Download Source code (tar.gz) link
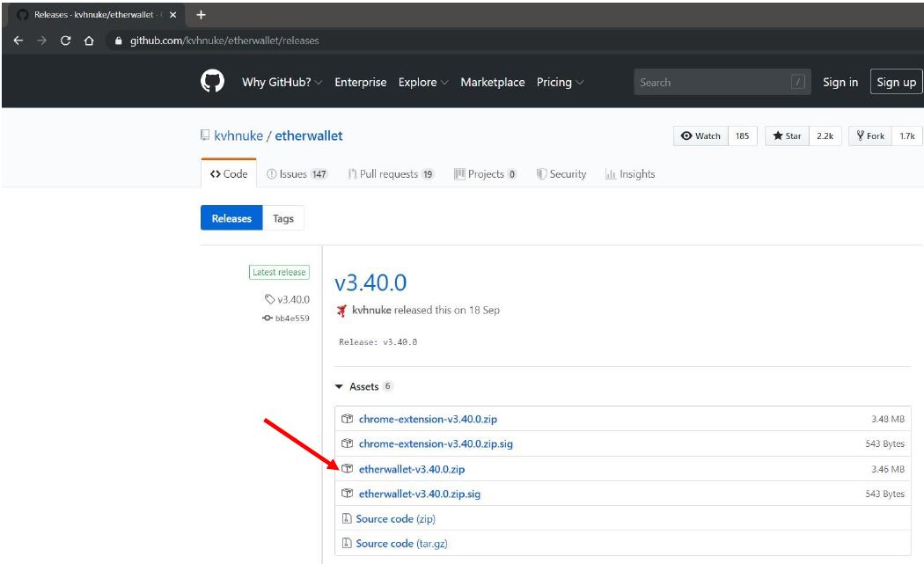 pos(401,544)
